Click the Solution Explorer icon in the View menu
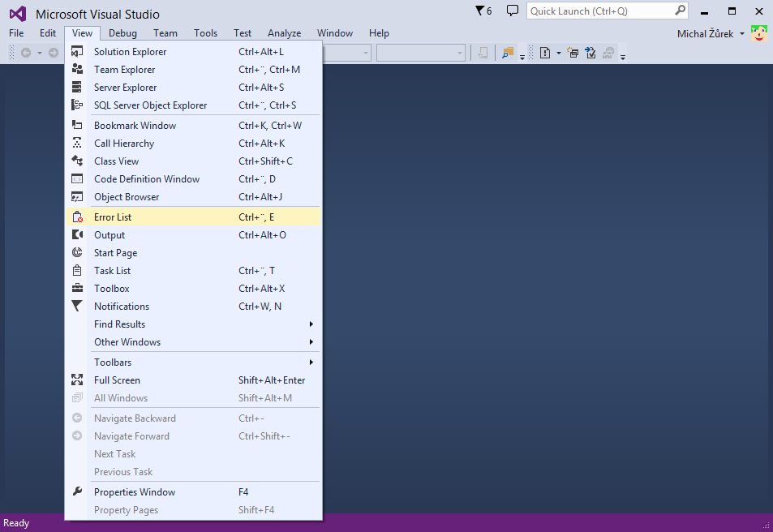The image size is (773, 532). pyautogui.click(x=78, y=51)
